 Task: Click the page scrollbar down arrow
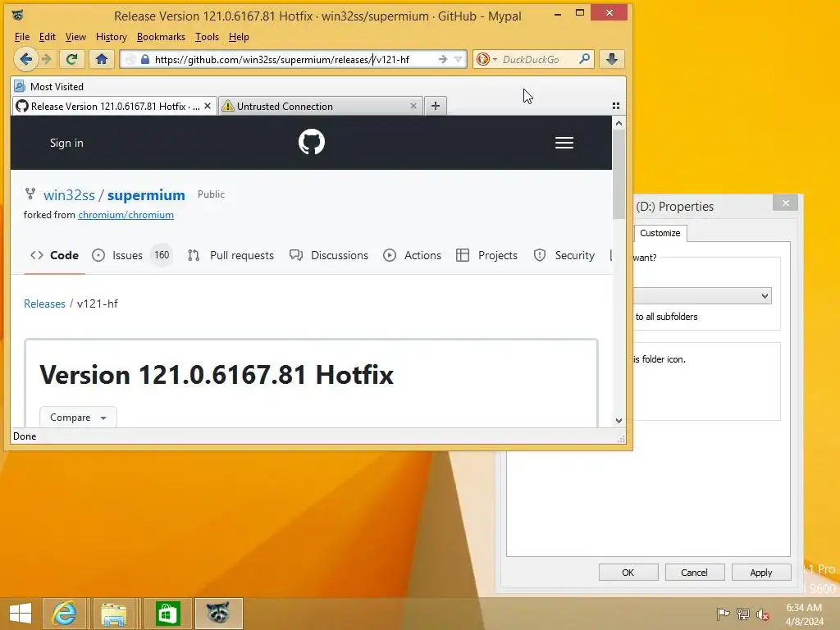click(619, 421)
